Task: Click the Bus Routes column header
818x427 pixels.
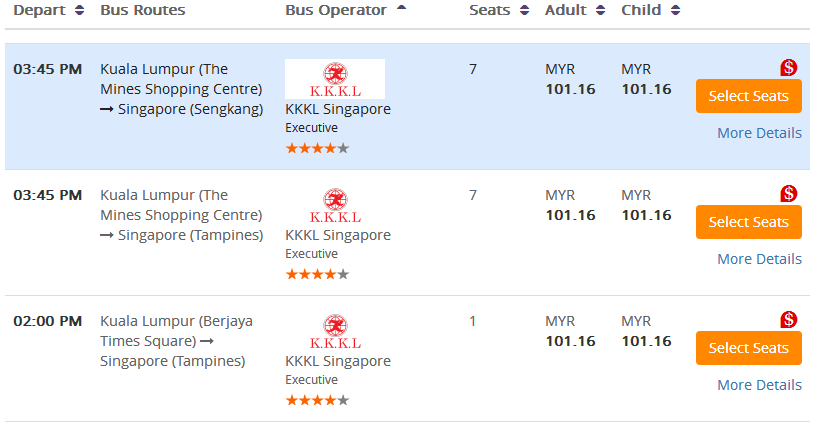Action: [143, 11]
